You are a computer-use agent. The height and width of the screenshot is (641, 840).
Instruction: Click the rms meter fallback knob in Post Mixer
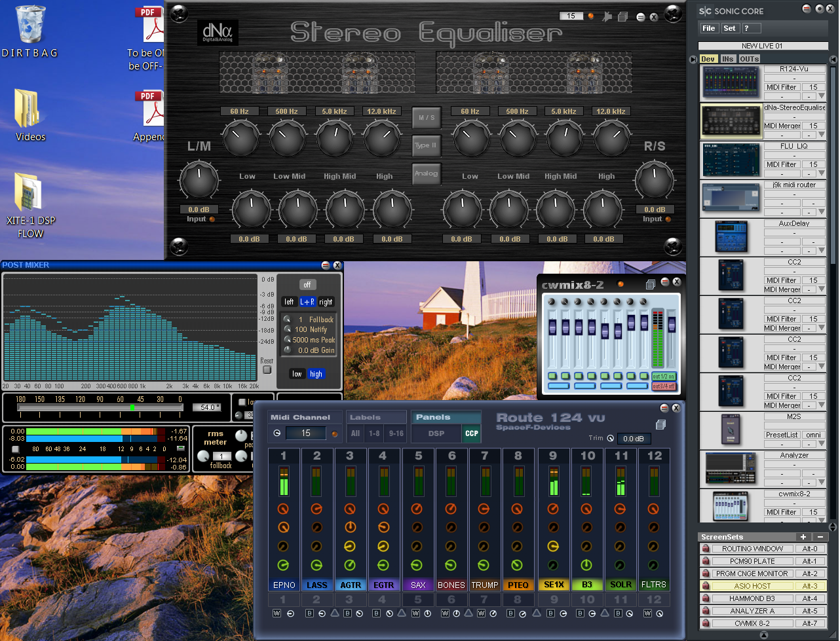204,456
